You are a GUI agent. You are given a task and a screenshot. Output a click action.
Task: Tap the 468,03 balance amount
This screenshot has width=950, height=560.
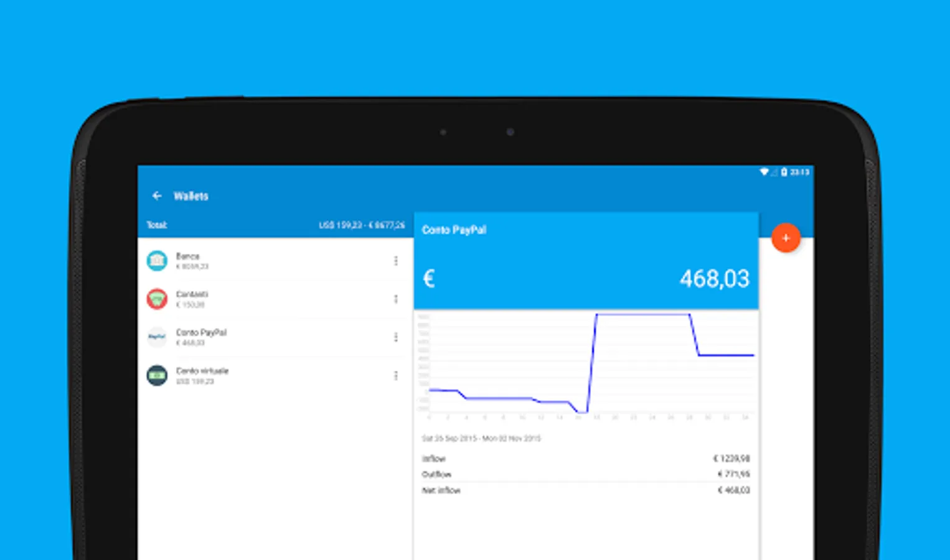(715, 279)
